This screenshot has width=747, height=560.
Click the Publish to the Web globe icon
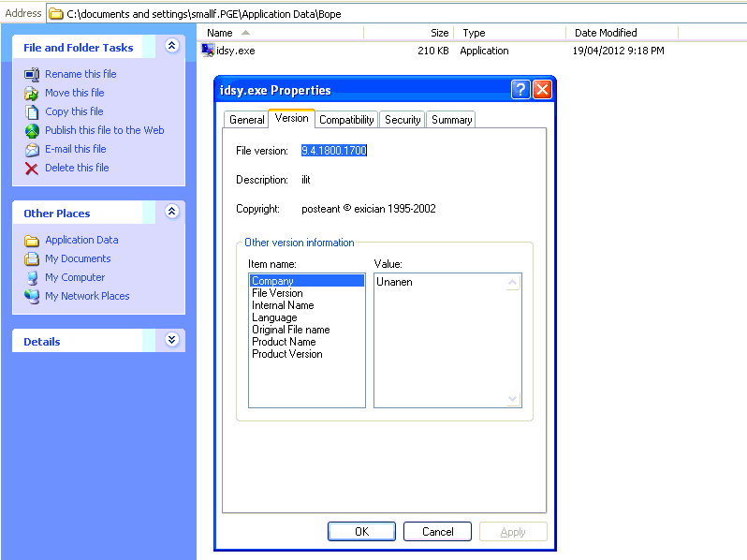(x=32, y=130)
